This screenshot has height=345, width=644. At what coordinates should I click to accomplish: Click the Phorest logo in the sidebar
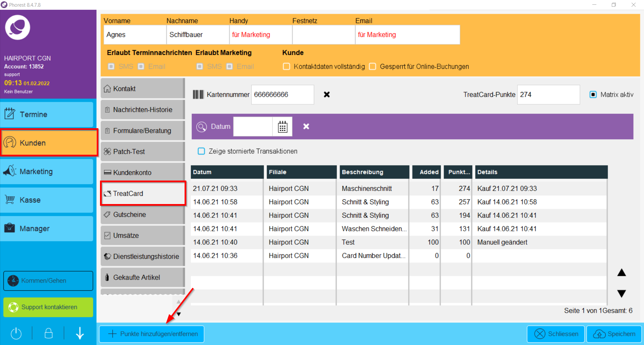click(x=17, y=27)
